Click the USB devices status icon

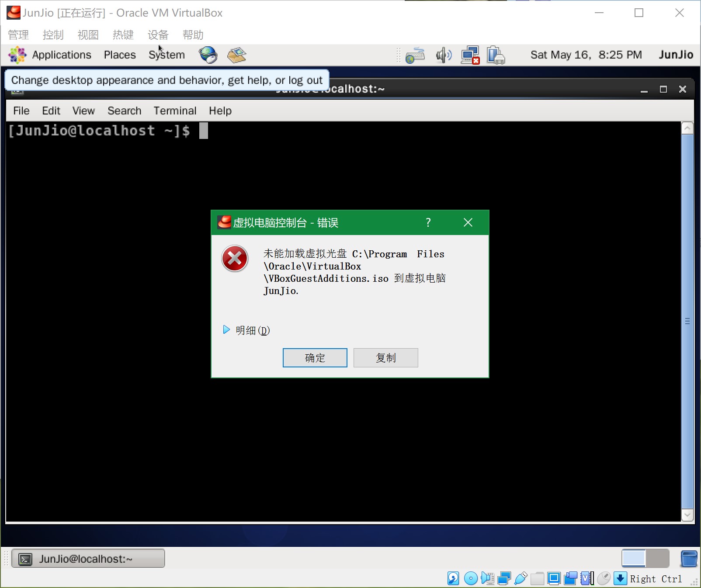tap(521, 578)
